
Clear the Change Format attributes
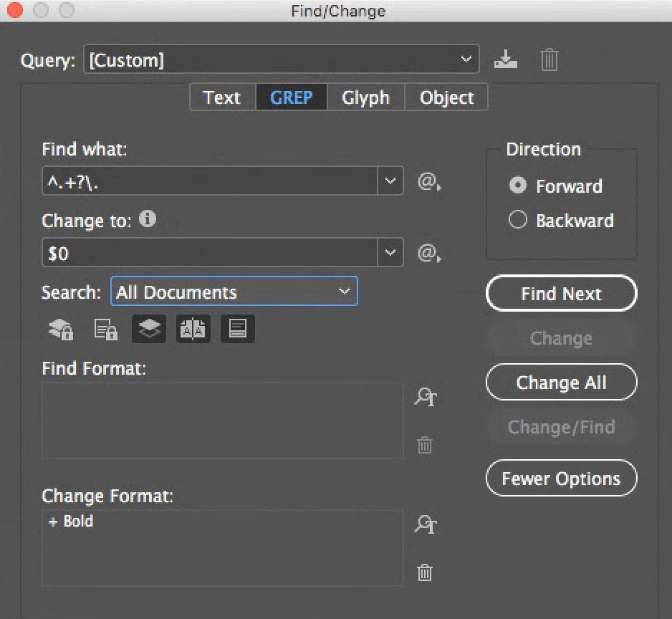[425, 572]
